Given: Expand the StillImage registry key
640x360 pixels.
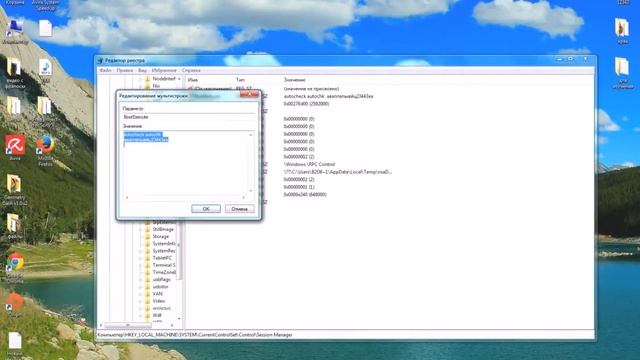Looking at the screenshot, I should (141, 229).
